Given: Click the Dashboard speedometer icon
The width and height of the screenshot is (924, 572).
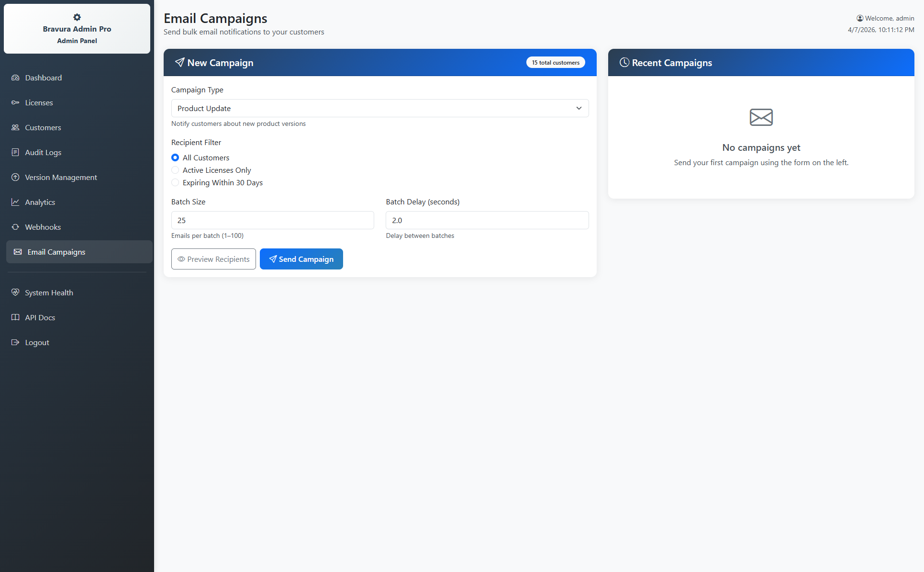Looking at the screenshot, I should pos(15,78).
